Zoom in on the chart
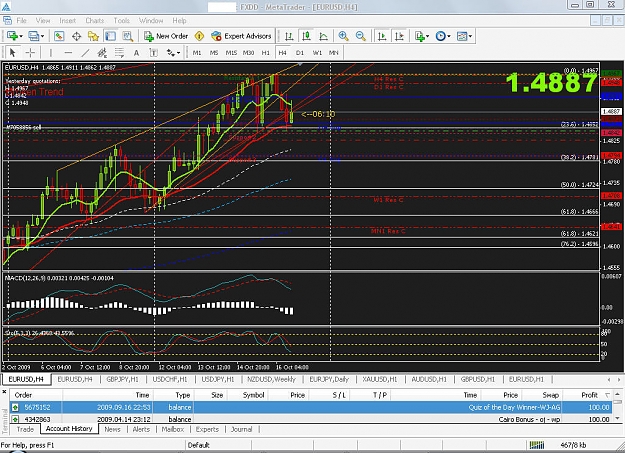625x453 pixels. (x=343, y=36)
